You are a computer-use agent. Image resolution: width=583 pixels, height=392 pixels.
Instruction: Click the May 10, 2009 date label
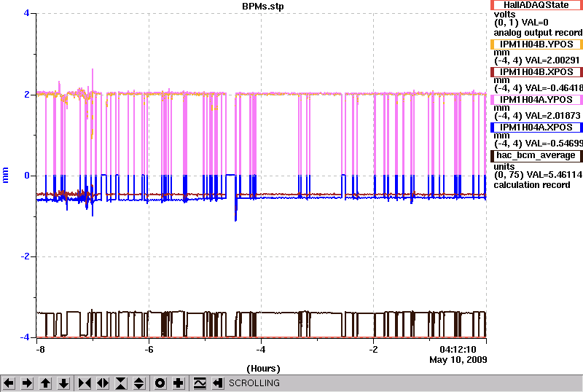click(458, 360)
